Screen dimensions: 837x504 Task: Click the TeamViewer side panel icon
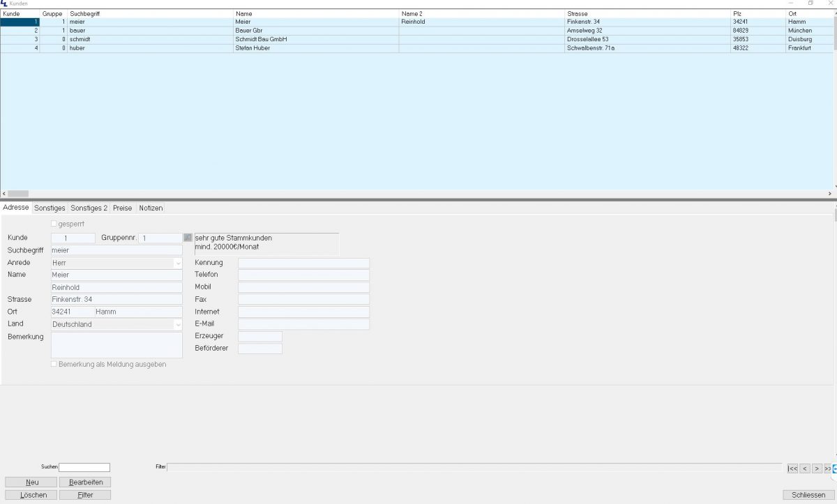[834, 468]
